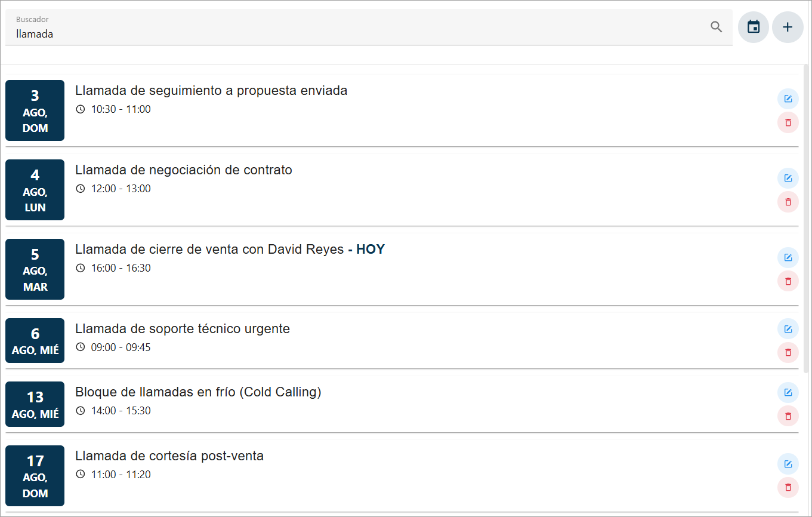Viewport: 812px width, 517px height.
Task: Edit the contract negotiation call event
Action: click(x=788, y=178)
